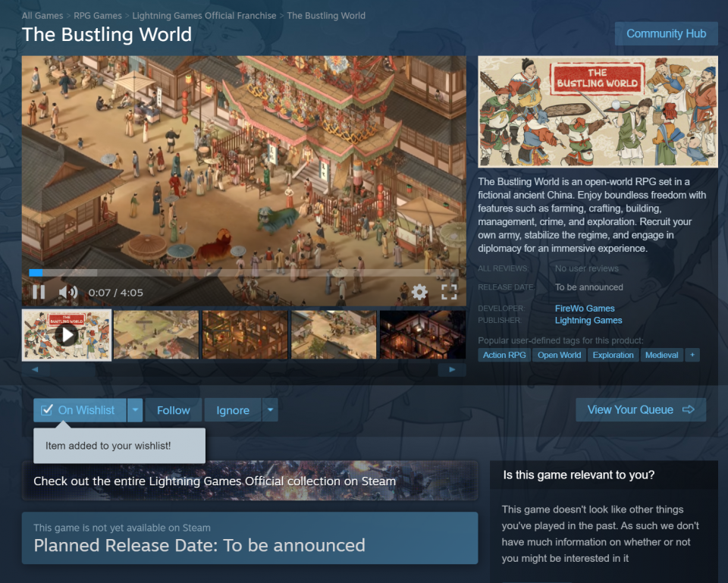Follow this game
The image size is (728, 583).
[174, 410]
